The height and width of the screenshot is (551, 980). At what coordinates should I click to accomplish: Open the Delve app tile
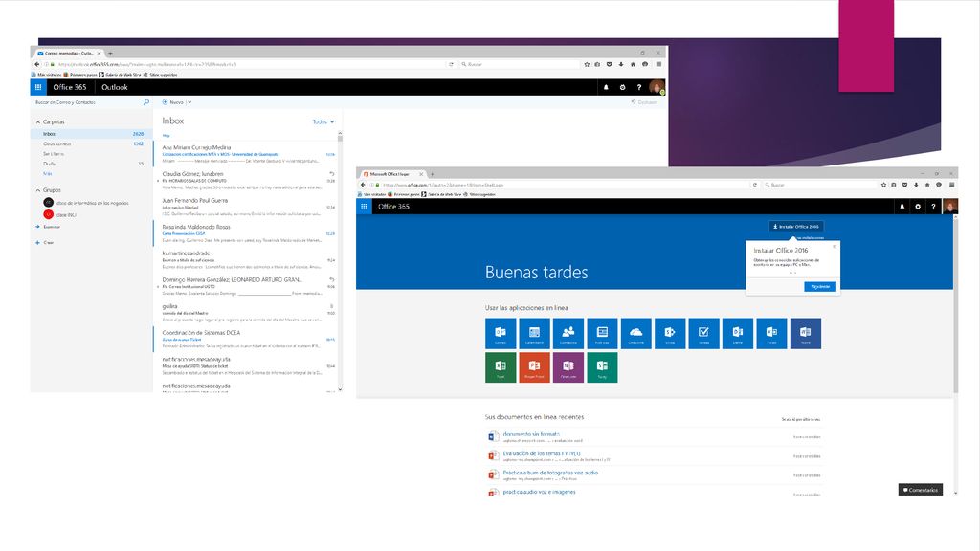(738, 334)
